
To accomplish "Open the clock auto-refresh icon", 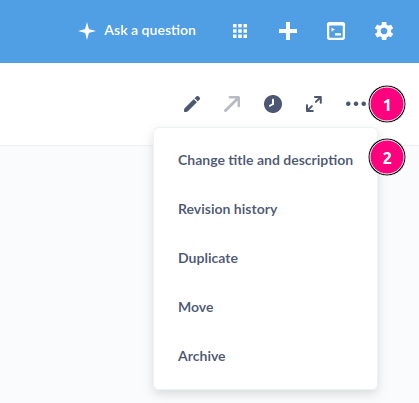I will (x=273, y=104).
